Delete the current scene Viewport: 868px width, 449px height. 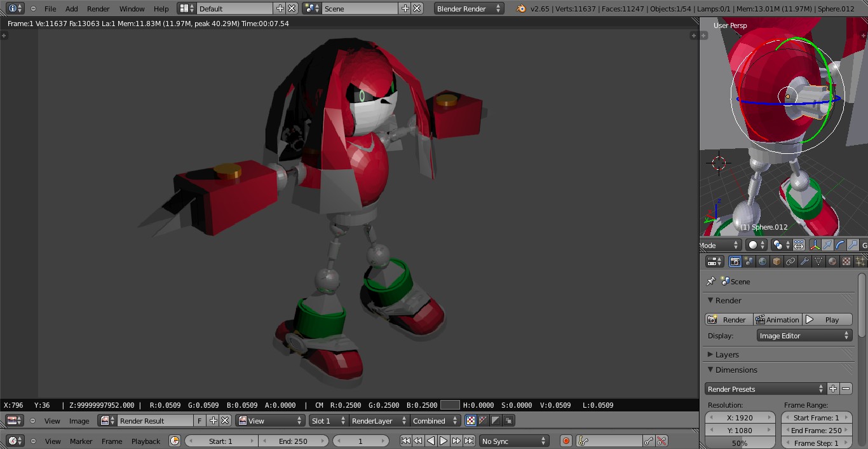(x=417, y=8)
